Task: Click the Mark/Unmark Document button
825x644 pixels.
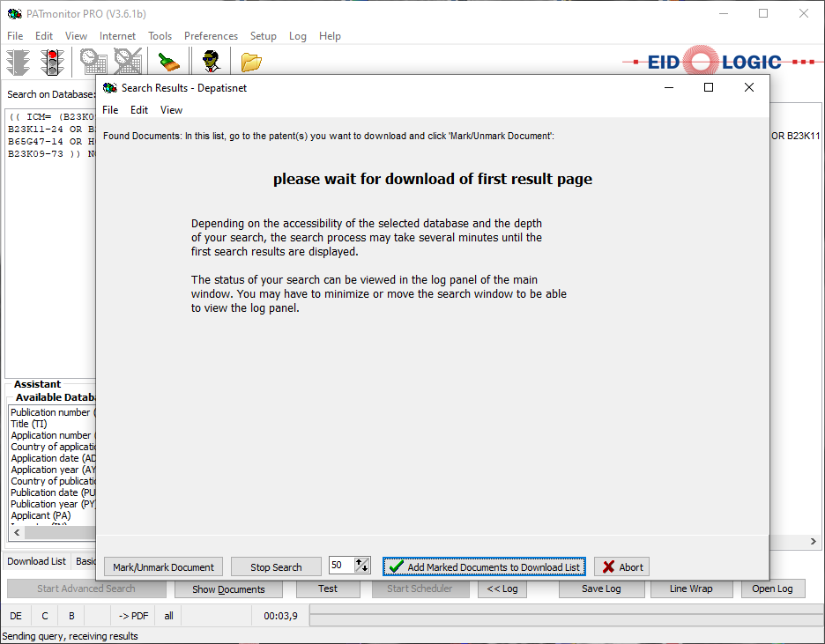Action: [x=163, y=566]
